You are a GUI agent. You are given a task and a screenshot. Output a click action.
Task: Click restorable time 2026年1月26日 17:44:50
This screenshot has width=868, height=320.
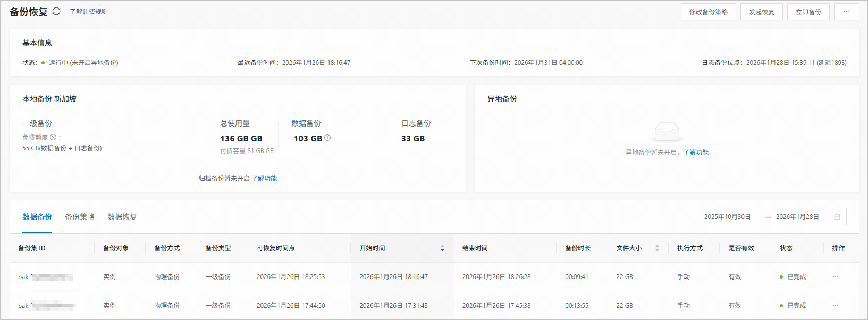pos(291,306)
